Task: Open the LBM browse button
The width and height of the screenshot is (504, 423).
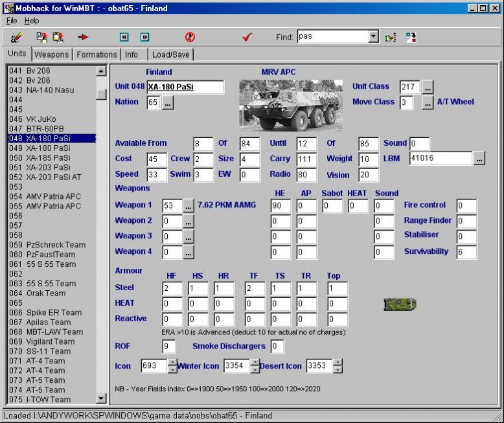Action: click(479, 159)
